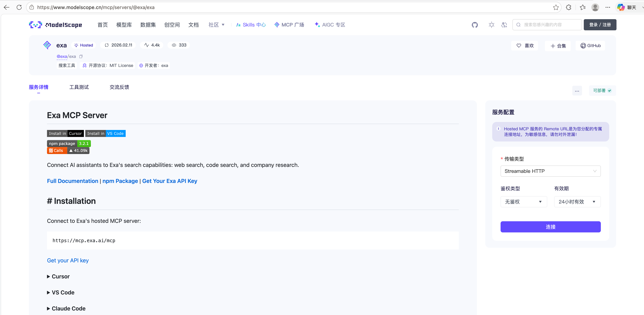Expand the Cursor installation section
Image resolution: width=644 pixels, height=315 pixels.
pyautogui.click(x=58, y=276)
